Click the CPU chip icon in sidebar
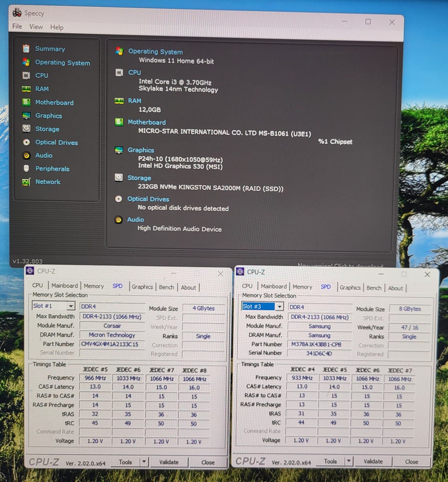This screenshot has height=482, width=448. pyautogui.click(x=26, y=75)
